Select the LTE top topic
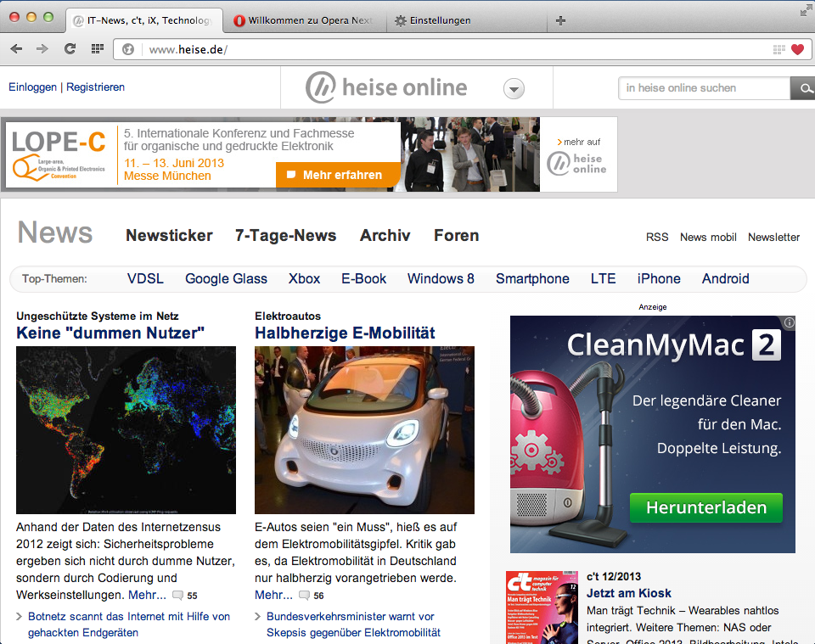 (603, 278)
